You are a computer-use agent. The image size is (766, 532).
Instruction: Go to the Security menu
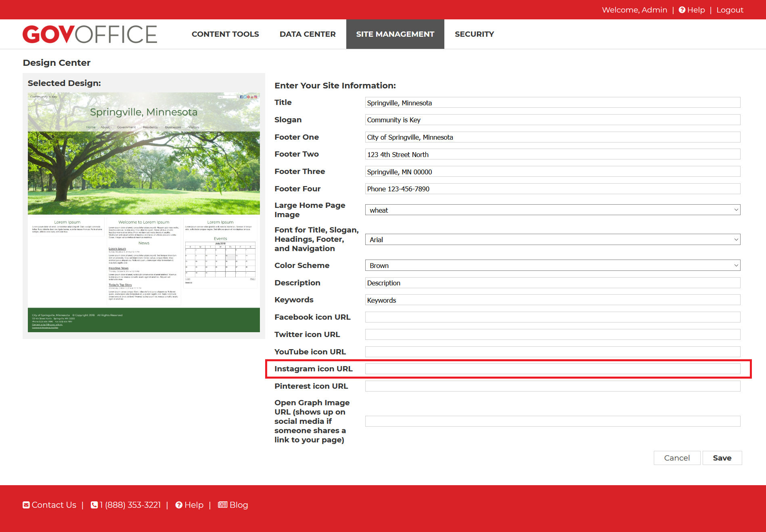coord(474,34)
